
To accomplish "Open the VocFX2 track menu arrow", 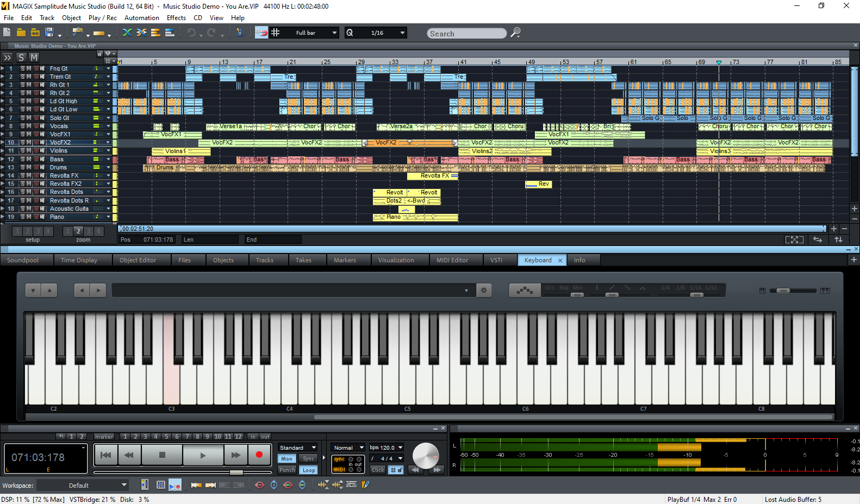I will pyautogui.click(x=108, y=142).
